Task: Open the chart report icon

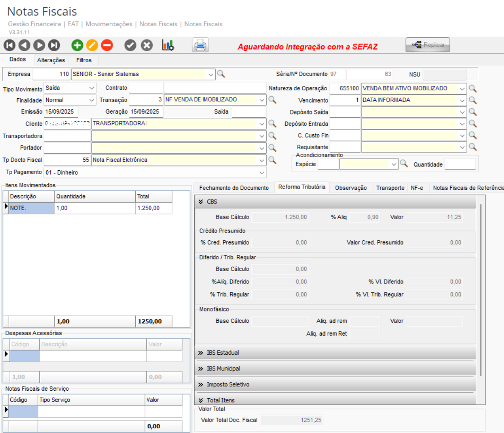Action: (168, 45)
